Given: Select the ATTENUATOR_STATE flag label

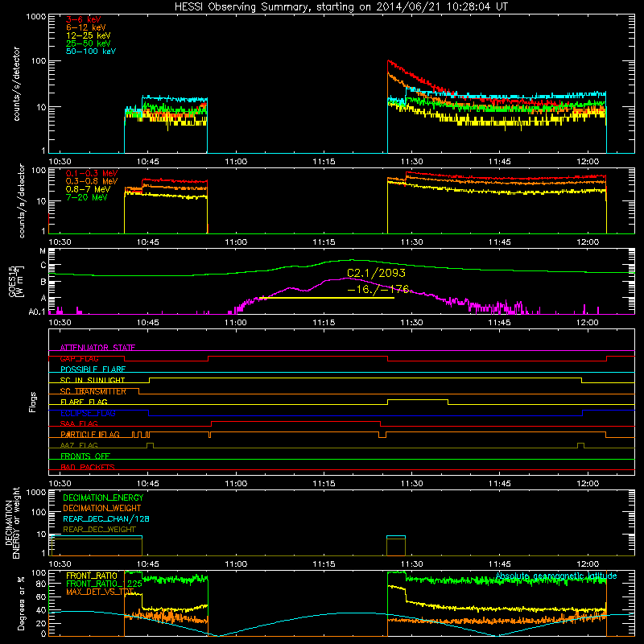Looking at the screenshot, I should pyautogui.click(x=97, y=348).
